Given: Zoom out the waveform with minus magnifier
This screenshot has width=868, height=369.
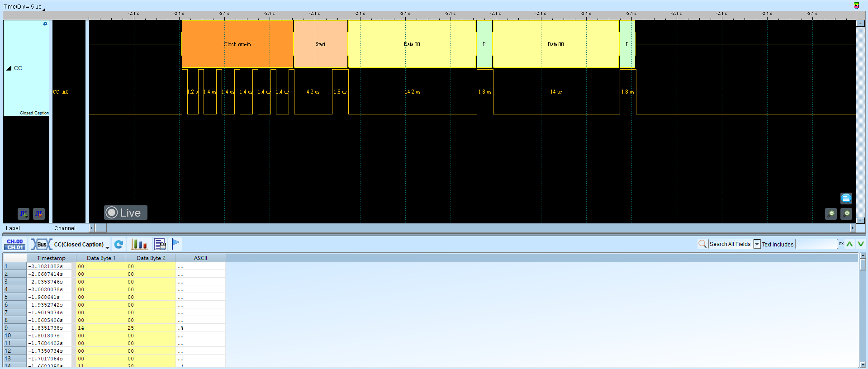Looking at the screenshot, I should (831, 213).
